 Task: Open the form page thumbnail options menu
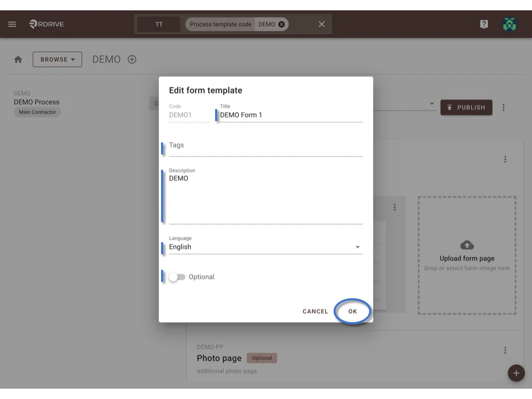pyautogui.click(x=395, y=207)
